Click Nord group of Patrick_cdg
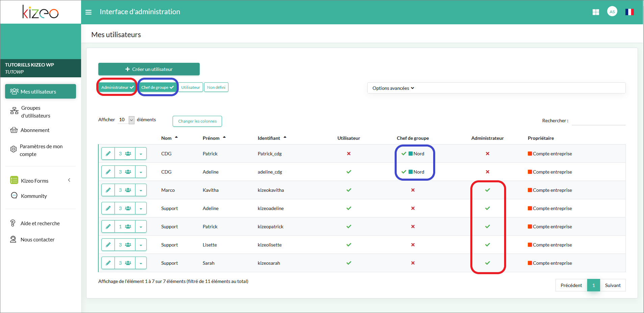The width and height of the screenshot is (644, 313). (x=416, y=154)
